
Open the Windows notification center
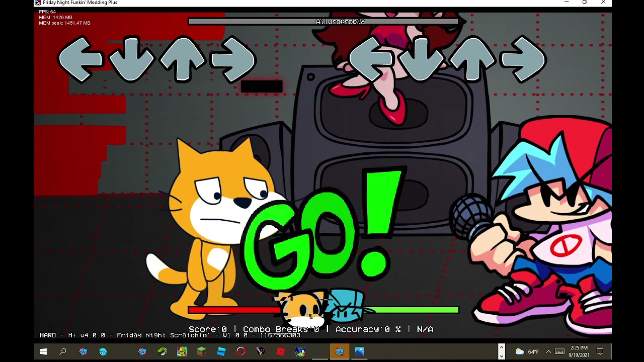(600, 351)
